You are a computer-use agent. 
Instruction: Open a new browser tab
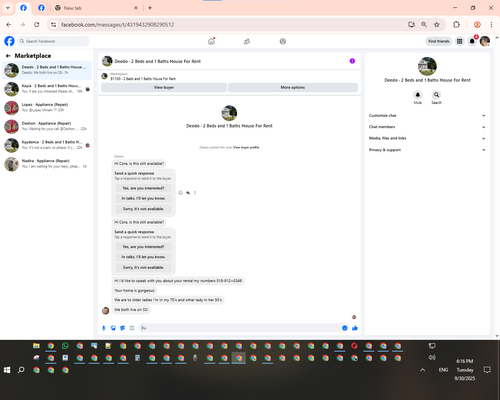coord(150,8)
